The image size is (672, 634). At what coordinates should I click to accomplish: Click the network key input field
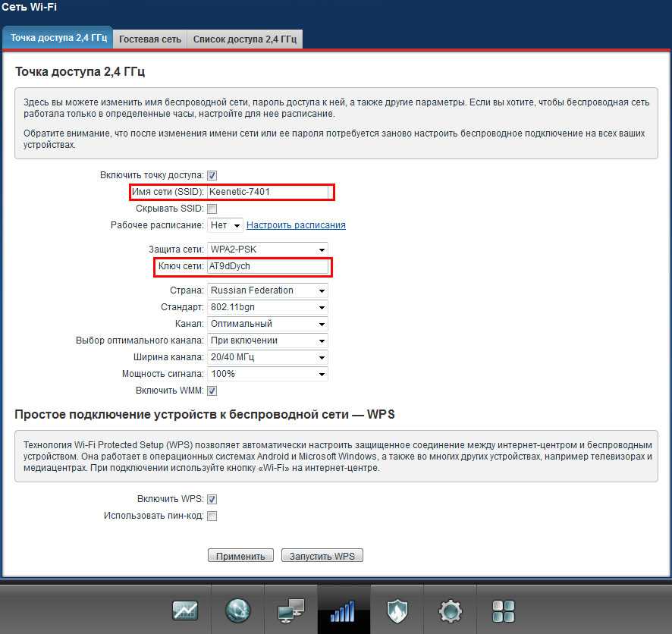(268, 266)
